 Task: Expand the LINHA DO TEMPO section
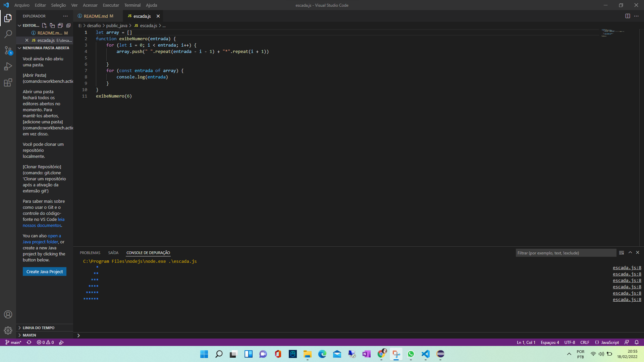[x=38, y=328]
